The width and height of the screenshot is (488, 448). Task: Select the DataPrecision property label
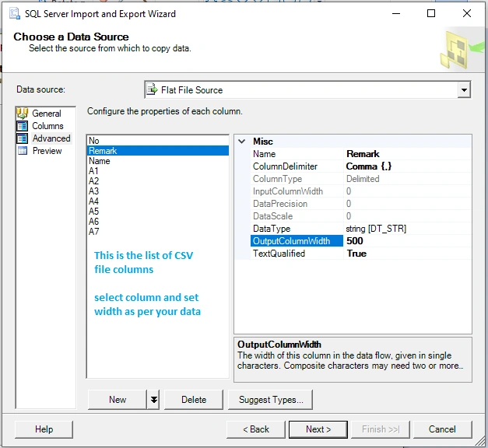coord(297,204)
